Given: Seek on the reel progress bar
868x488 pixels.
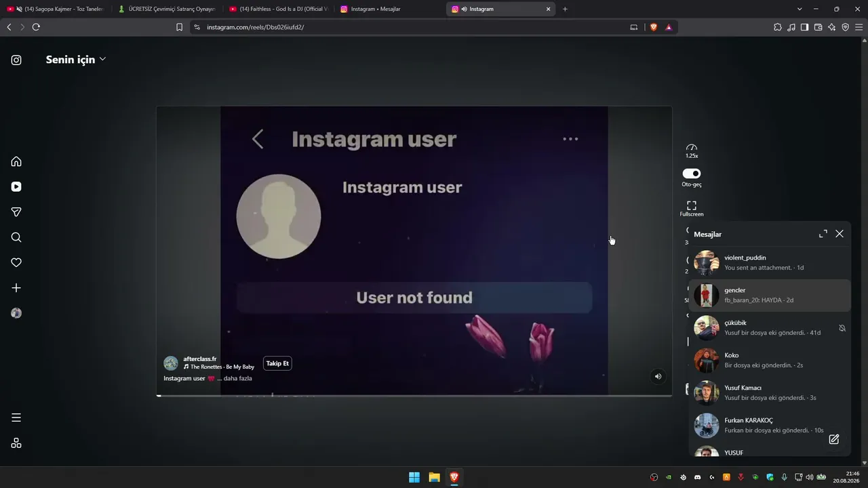Looking at the screenshot, I should point(414,395).
